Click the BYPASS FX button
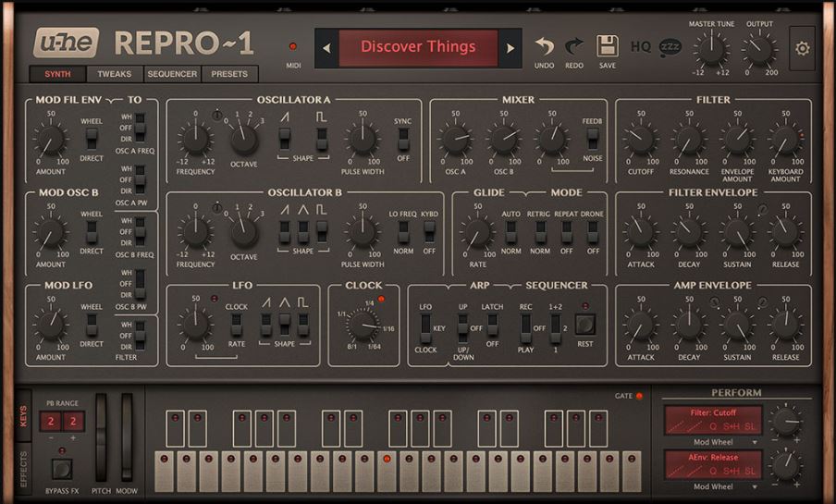836x504 pixels. click(62, 470)
